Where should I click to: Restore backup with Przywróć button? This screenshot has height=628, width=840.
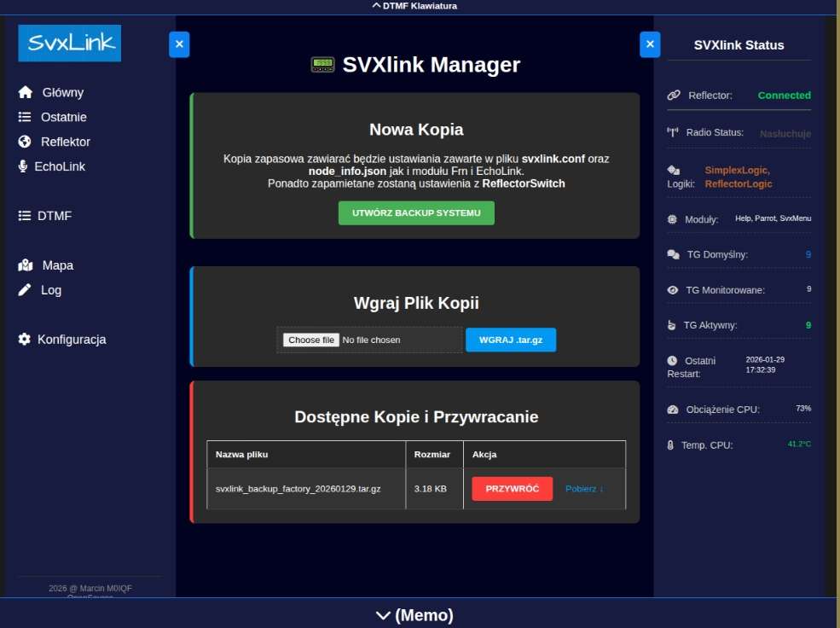click(512, 489)
